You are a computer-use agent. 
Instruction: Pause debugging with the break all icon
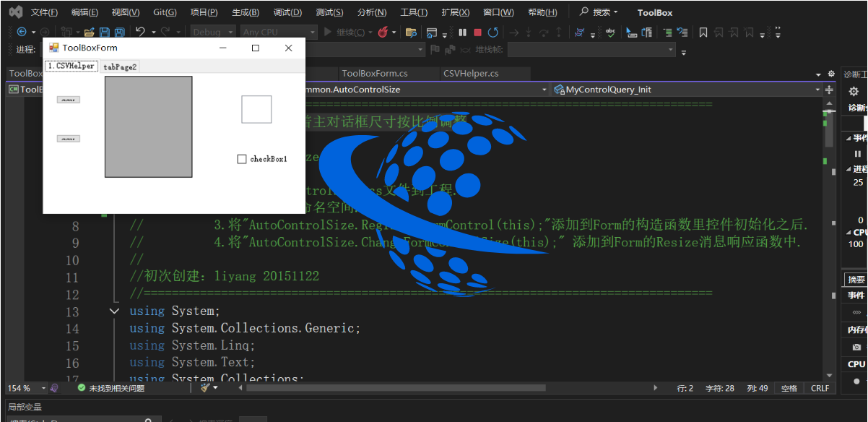point(462,33)
